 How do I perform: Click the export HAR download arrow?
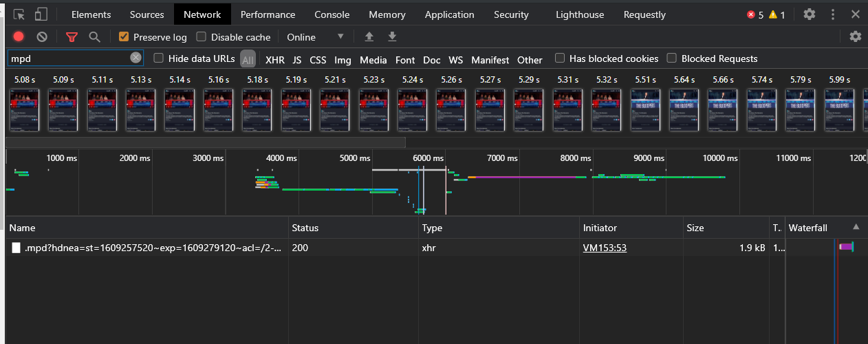click(392, 37)
